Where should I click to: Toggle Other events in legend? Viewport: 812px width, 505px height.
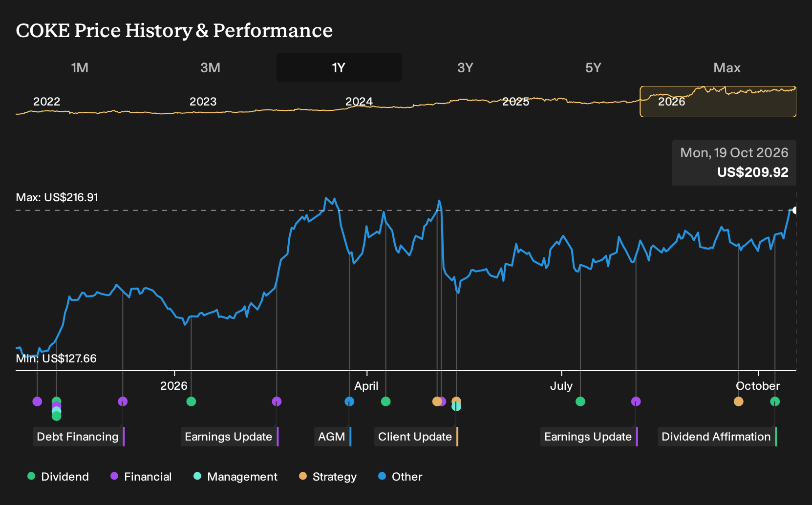(400, 477)
